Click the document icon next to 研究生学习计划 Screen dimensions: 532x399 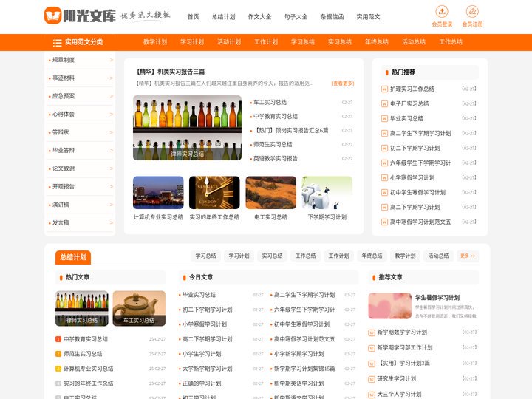[372, 379]
